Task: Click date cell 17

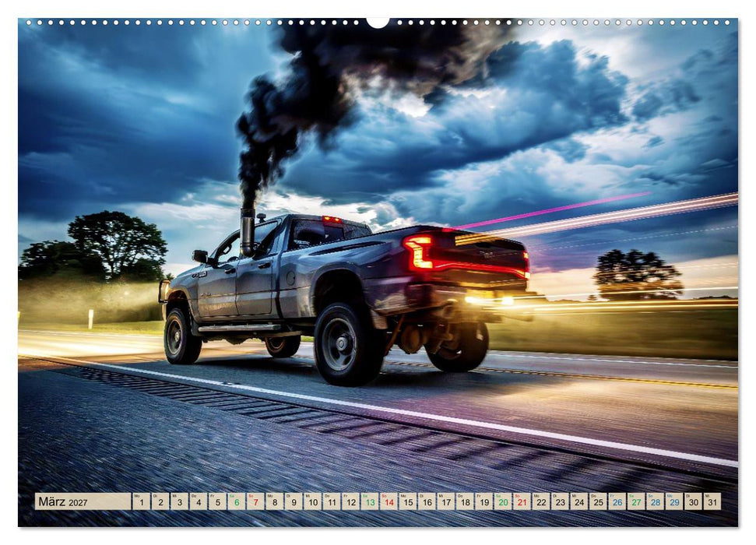Action: [446, 501]
